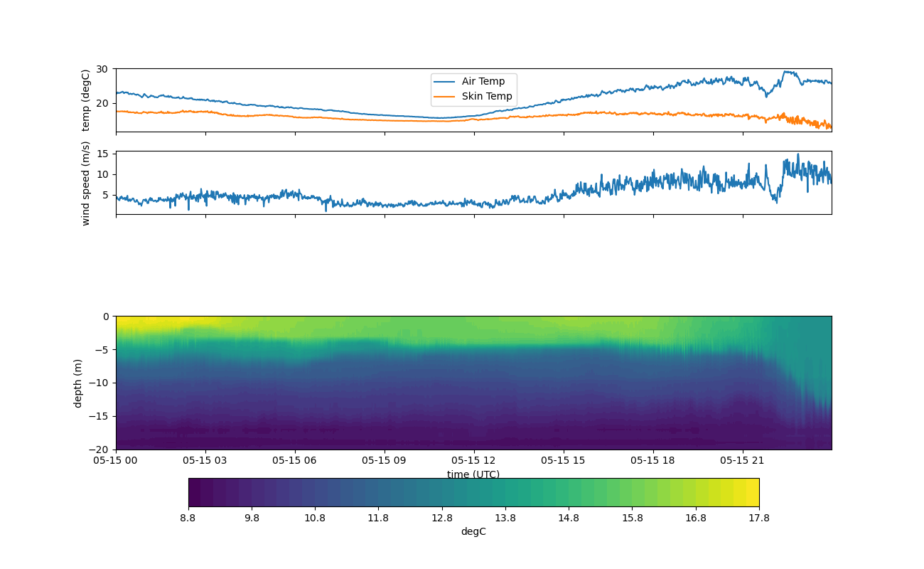This screenshot has height=569, width=924.
Task: Click the 8.8 colorbar tick label
Action: tap(188, 519)
